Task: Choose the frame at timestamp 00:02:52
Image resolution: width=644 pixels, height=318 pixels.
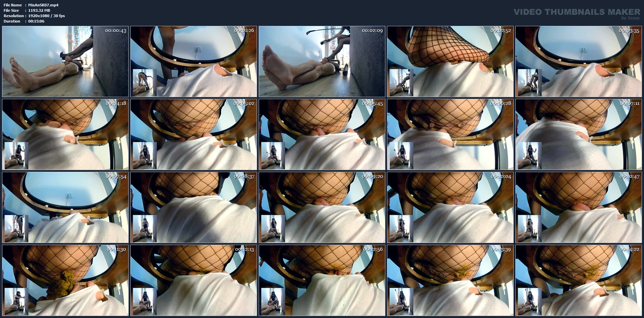Action: [450, 62]
